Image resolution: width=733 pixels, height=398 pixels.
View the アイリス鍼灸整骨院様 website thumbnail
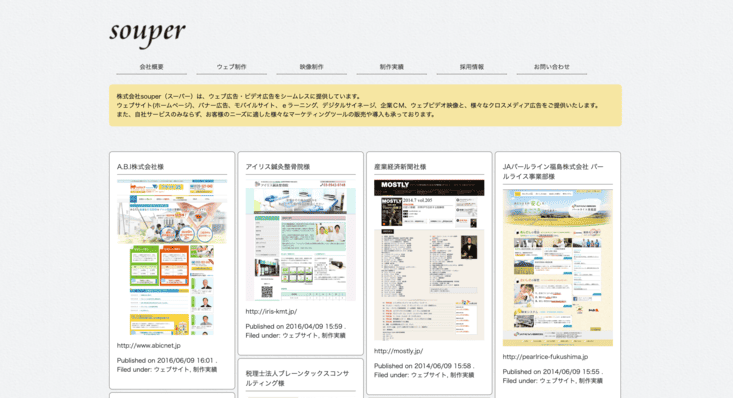[x=301, y=240]
